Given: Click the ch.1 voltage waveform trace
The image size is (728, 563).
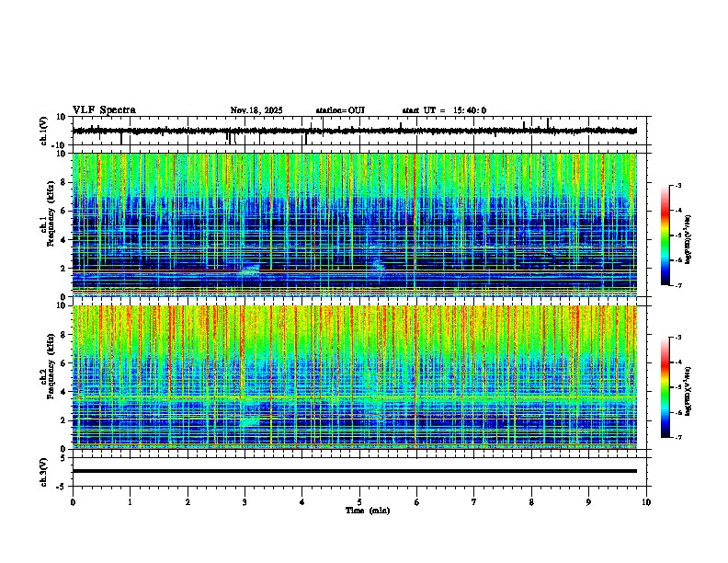Looking at the screenshot, I should tap(354, 131).
